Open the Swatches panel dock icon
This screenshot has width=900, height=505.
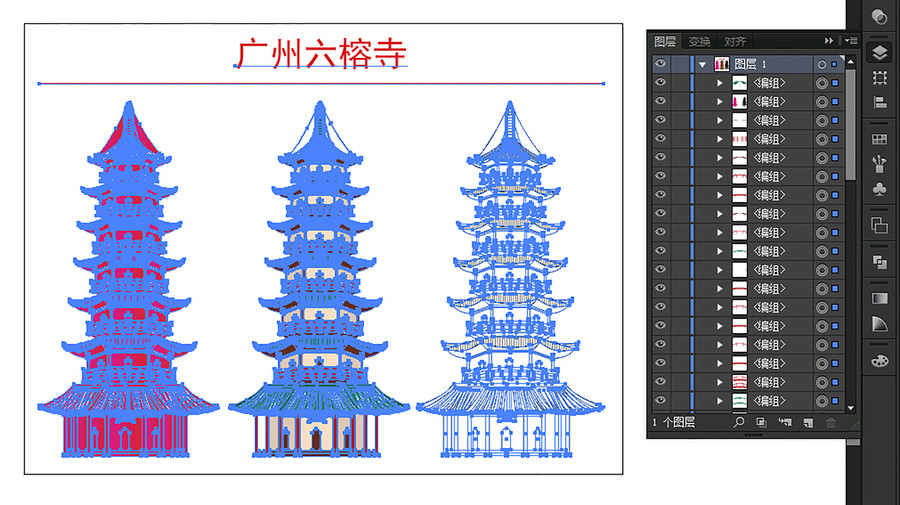click(x=879, y=139)
